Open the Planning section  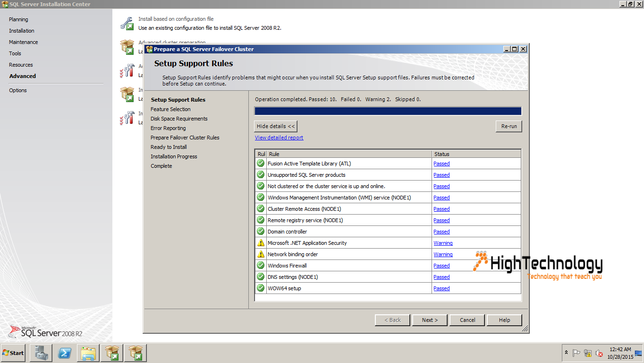[x=18, y=19]
